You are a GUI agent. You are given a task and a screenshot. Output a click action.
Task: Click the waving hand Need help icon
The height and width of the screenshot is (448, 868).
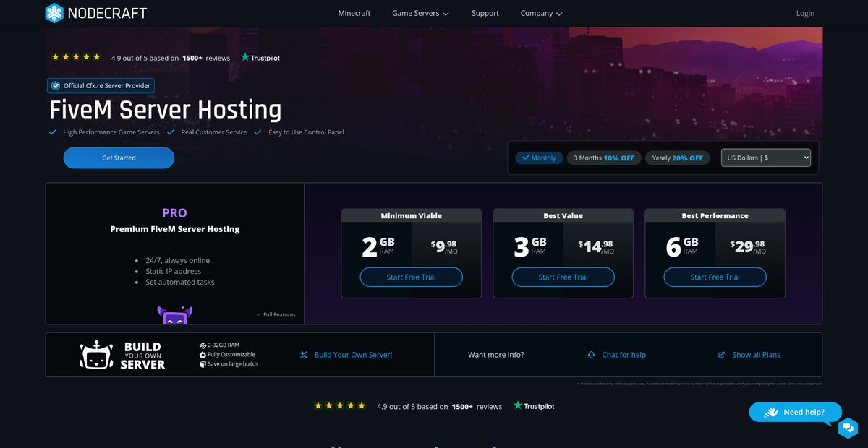click(x=771, y=412)
